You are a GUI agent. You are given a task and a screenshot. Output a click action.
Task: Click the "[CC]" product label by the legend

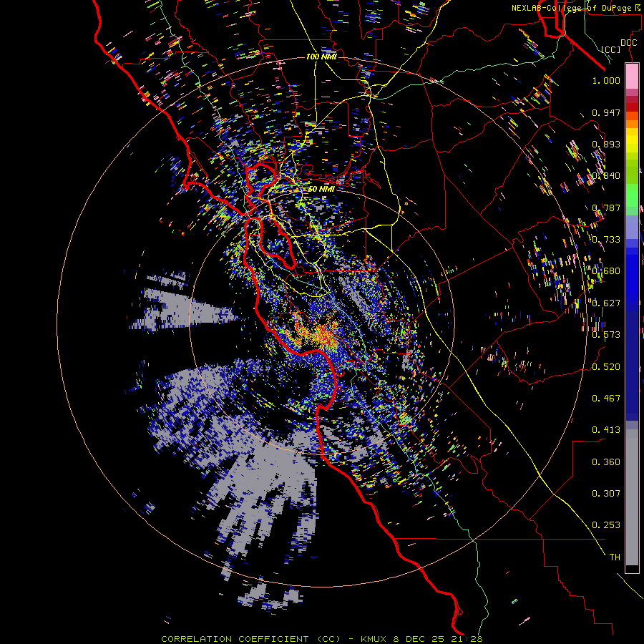[611, 49]
